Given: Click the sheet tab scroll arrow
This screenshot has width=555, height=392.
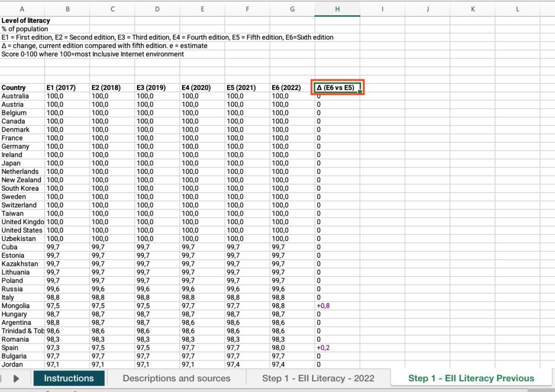Looking at the screenshot, I should (x=16, y=378).
